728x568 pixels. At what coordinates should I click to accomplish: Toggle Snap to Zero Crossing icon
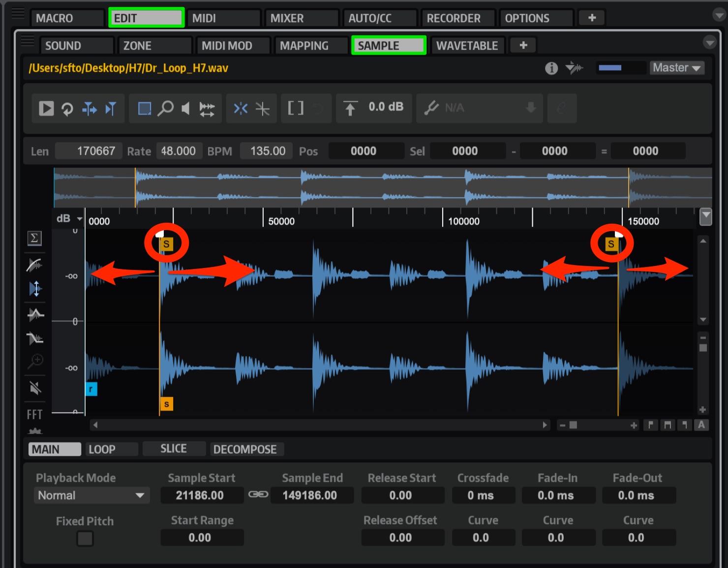coord(263,108)
